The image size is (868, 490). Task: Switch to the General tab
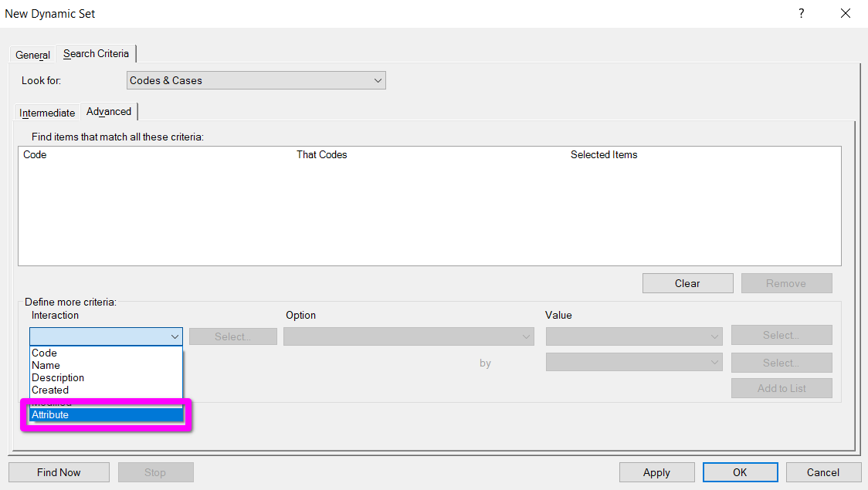click(32, 55)
